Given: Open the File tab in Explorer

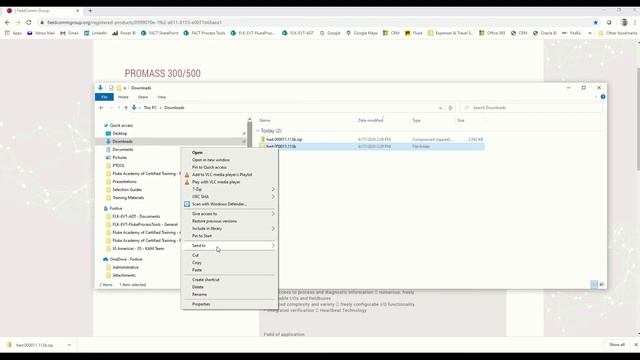Looking at the screenshot, I should pos(104,97).
